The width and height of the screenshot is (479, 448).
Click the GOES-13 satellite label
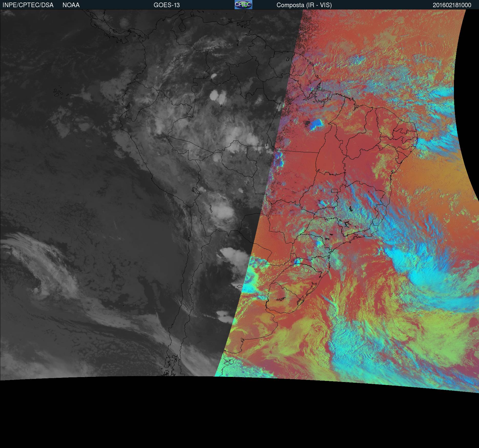166,5
